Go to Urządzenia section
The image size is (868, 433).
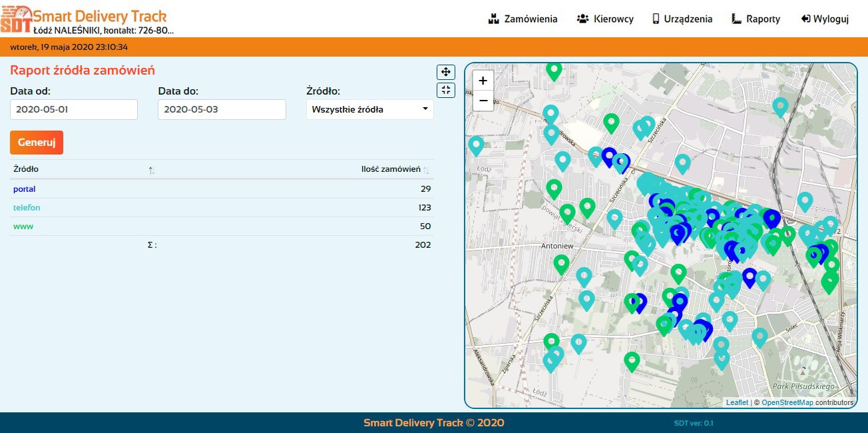click(682, 19)
